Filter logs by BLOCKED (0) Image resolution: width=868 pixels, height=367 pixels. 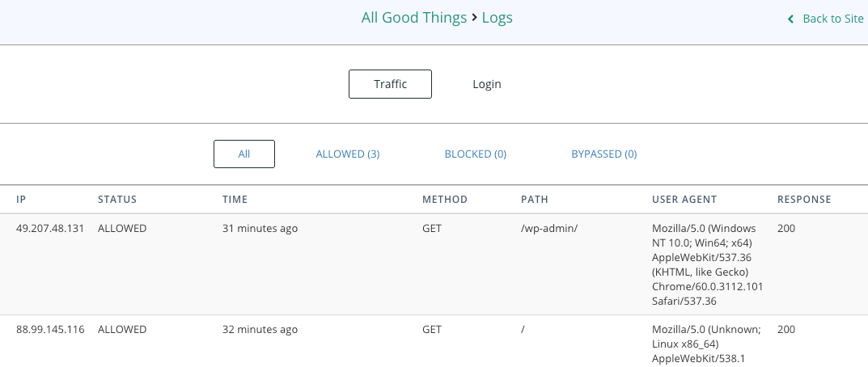tap(476, 154)
